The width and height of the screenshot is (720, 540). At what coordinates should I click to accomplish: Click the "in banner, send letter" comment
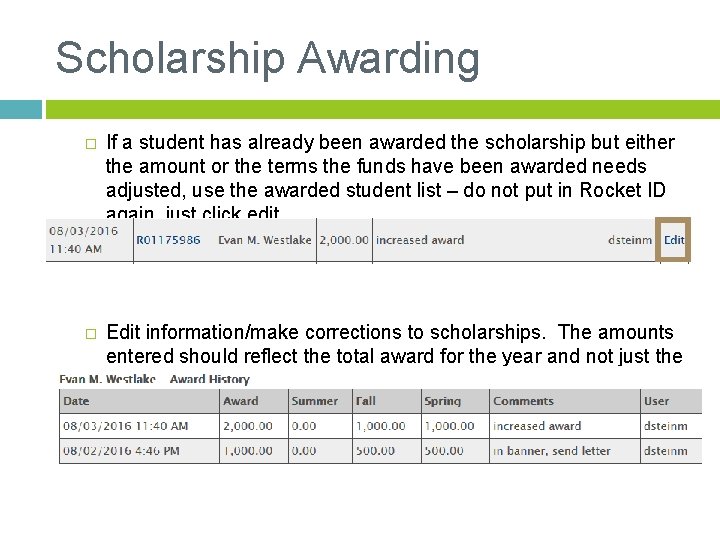point(551,451)
